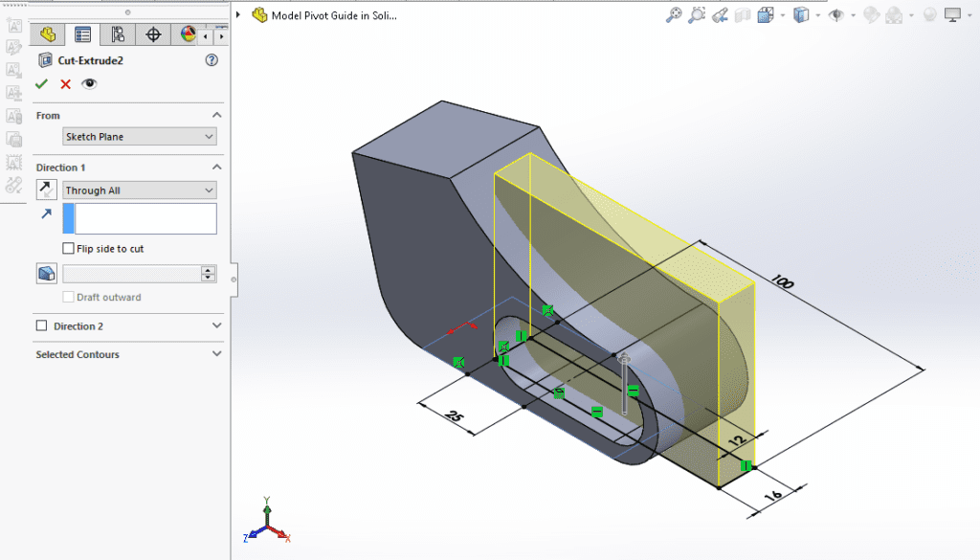Click the 12 dimension in the sketch
Image resolution: width=980 pixels, height=560 pixels.
(x=738, y=440)
